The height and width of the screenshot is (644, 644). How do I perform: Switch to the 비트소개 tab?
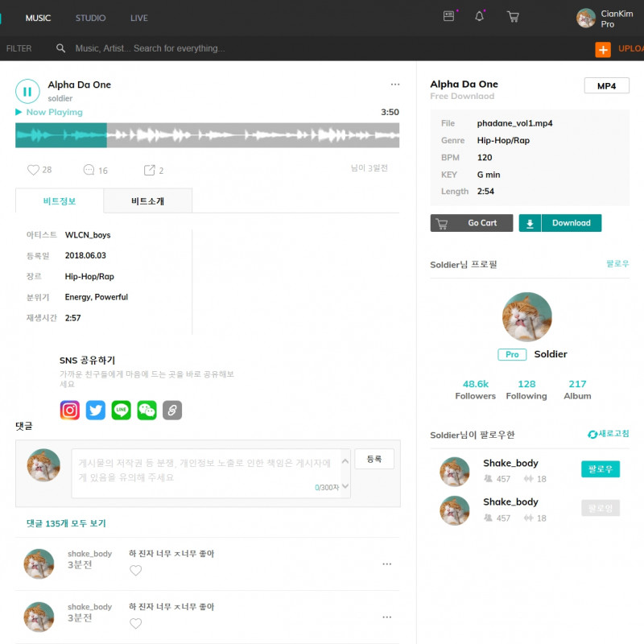147,201
